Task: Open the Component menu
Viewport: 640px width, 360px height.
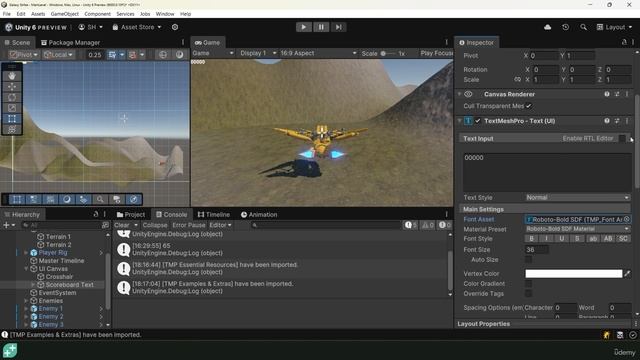Action: tap(97, 14)
